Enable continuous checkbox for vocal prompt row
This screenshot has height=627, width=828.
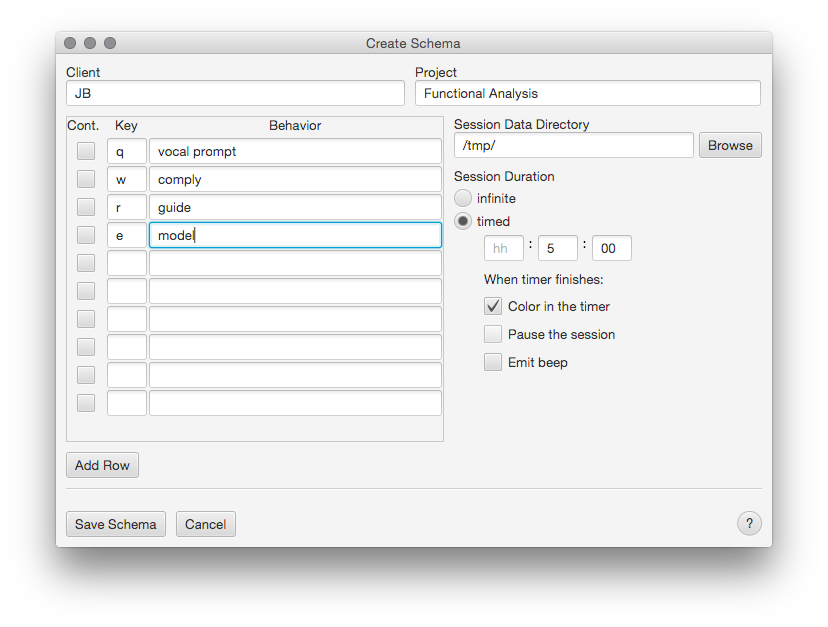(86, 151)
